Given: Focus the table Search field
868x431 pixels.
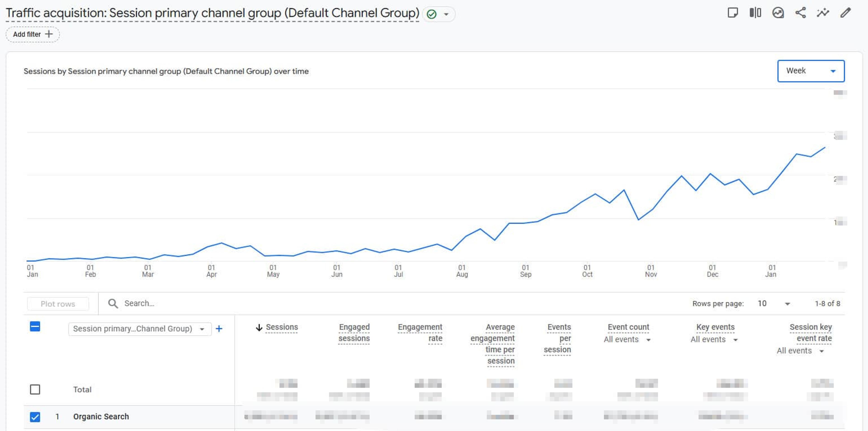Looking at the screenshot, I should tap(391, 303).
